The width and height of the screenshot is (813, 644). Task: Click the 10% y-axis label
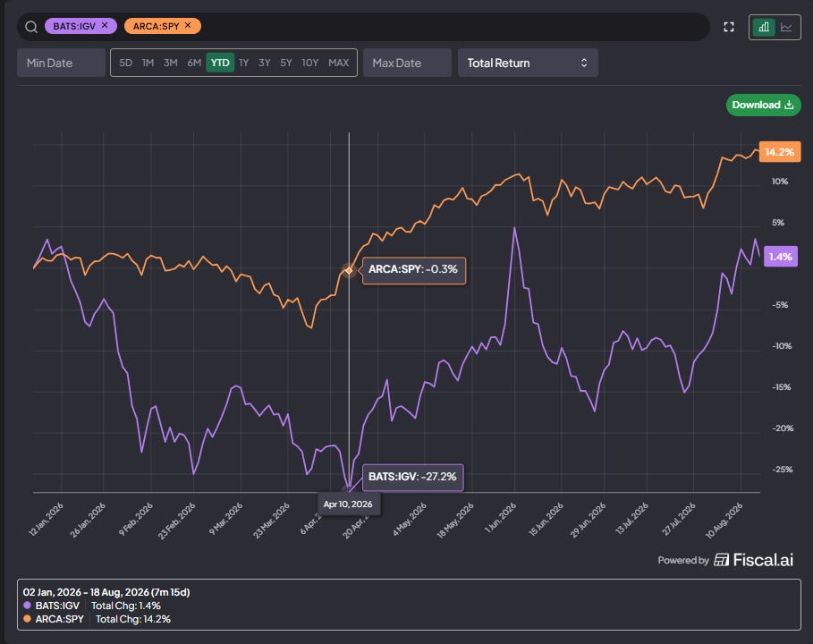(780, 182)
